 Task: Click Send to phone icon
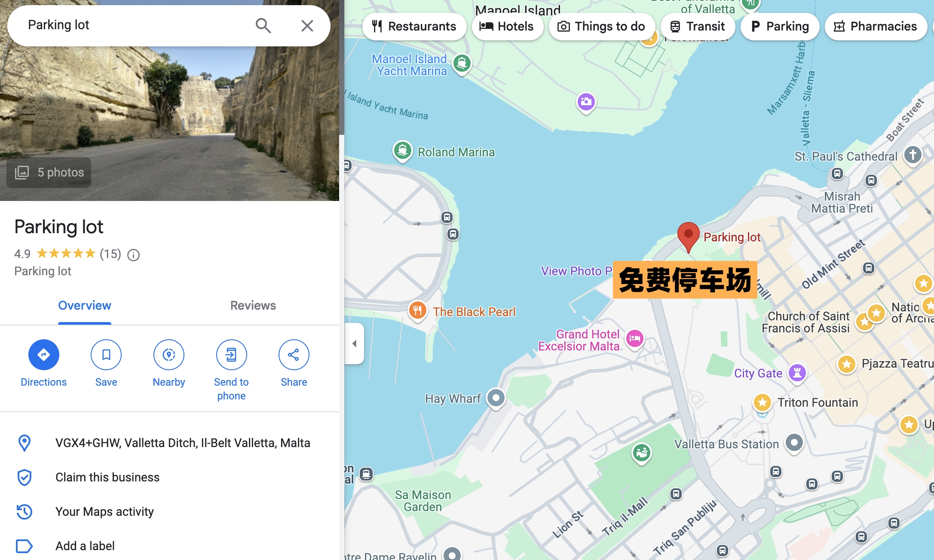click(x=231, y=355)
